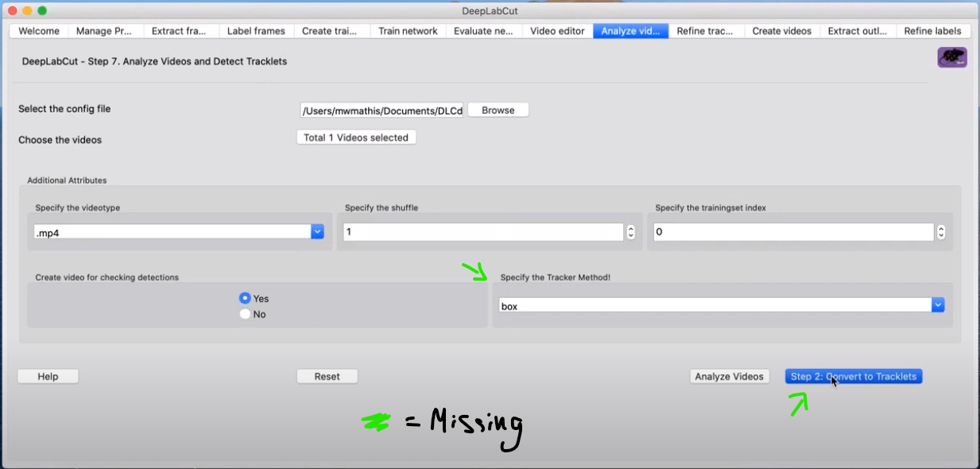
Task: Click the DeepLabCut mouse logo icon
Action: [951, 56]
